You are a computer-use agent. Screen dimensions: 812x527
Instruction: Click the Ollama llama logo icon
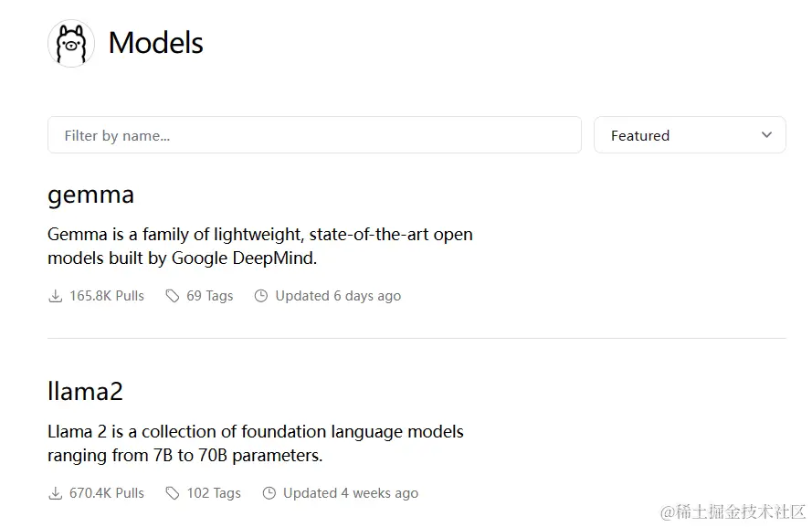point(71,44)
